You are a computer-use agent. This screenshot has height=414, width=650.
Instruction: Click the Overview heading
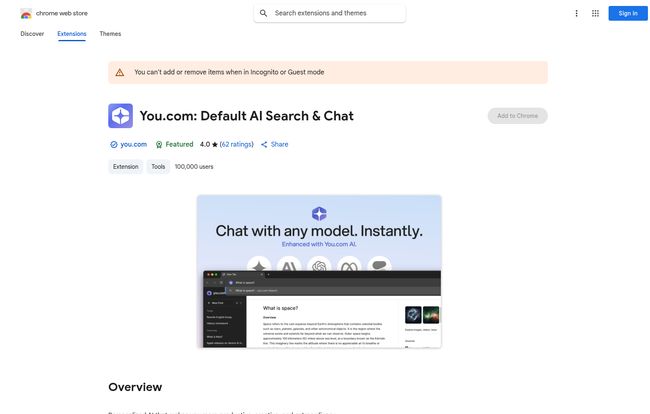(x=135, y=387)
